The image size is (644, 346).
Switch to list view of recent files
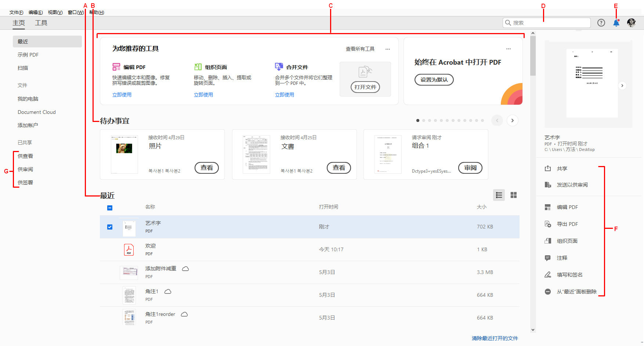(499, 195)
